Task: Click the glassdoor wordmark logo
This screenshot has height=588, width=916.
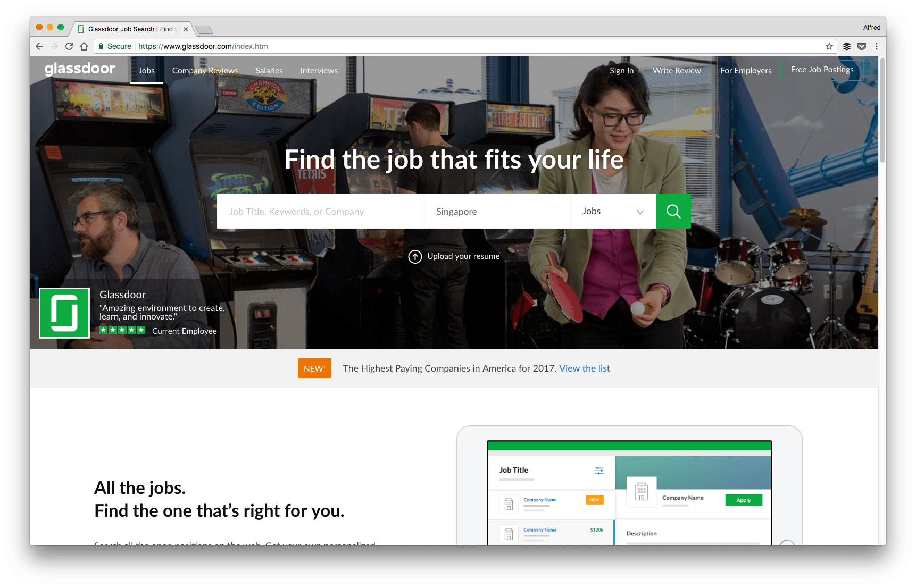Action: tap(80, 69)
